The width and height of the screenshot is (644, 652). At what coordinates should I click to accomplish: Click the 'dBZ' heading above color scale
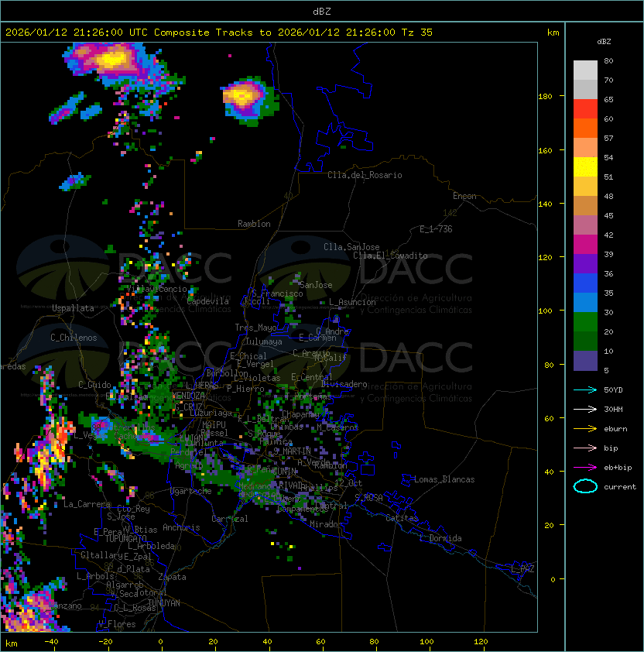click(604, 42)
